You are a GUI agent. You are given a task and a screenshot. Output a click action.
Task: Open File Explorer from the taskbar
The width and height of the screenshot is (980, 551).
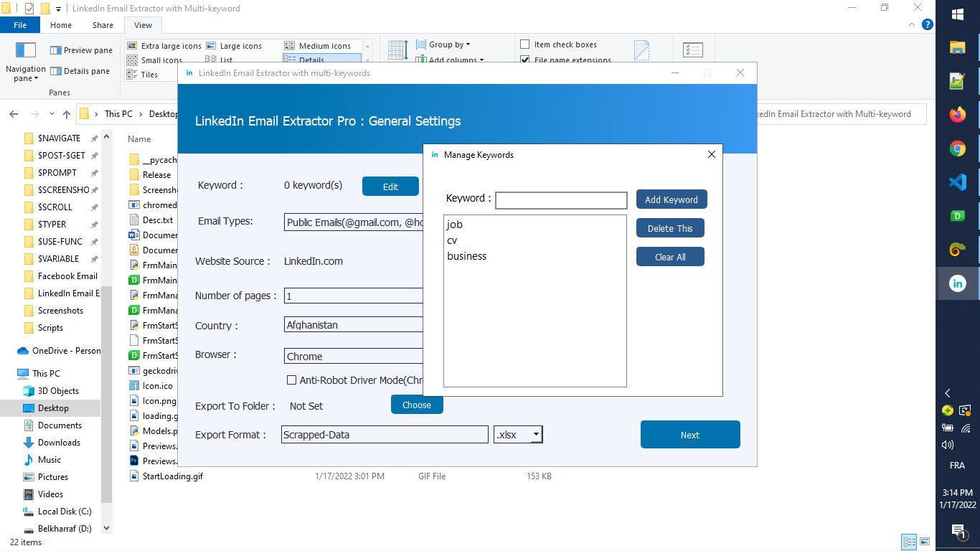point(957,47)
